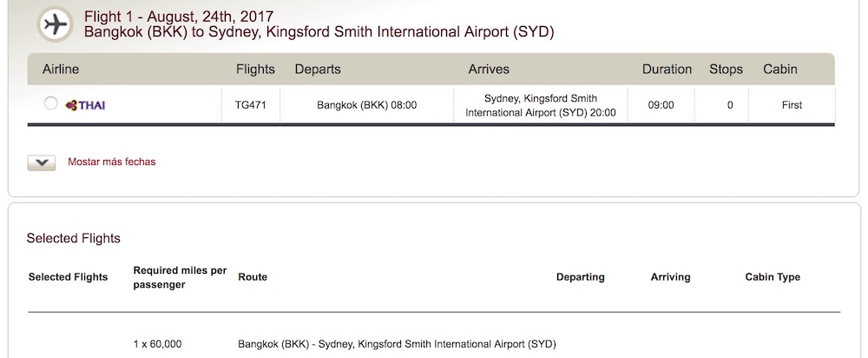
Task: Click the 1 x 60,000 required miles text
Action: pos(157,344)
